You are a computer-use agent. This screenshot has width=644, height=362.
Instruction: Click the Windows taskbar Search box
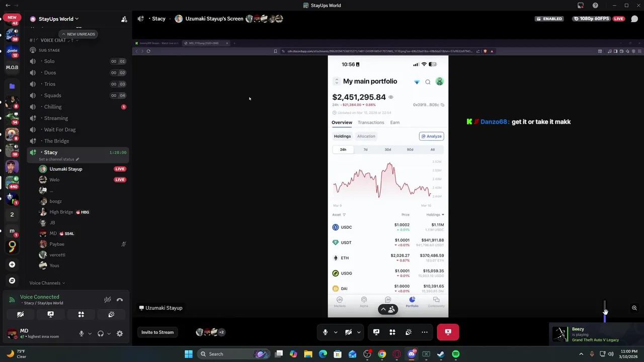[x=234, y=354]
